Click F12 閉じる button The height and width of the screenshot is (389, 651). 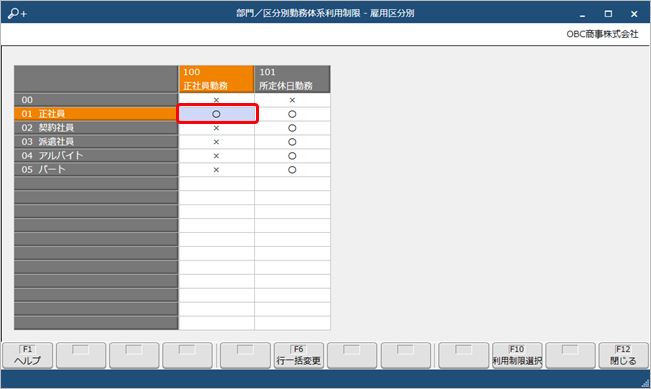[x=623, y=355]
